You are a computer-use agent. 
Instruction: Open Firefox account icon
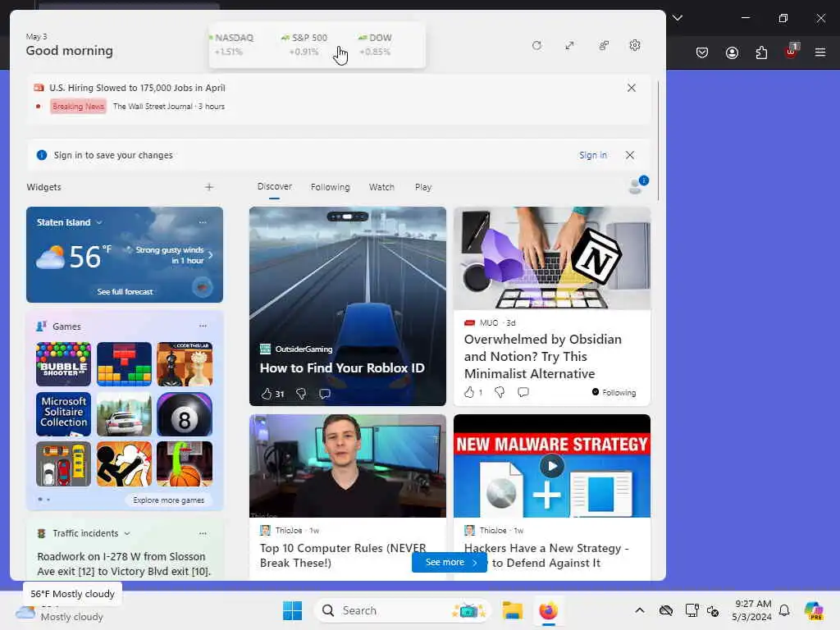pyautogui.click(x=732, y=52)
